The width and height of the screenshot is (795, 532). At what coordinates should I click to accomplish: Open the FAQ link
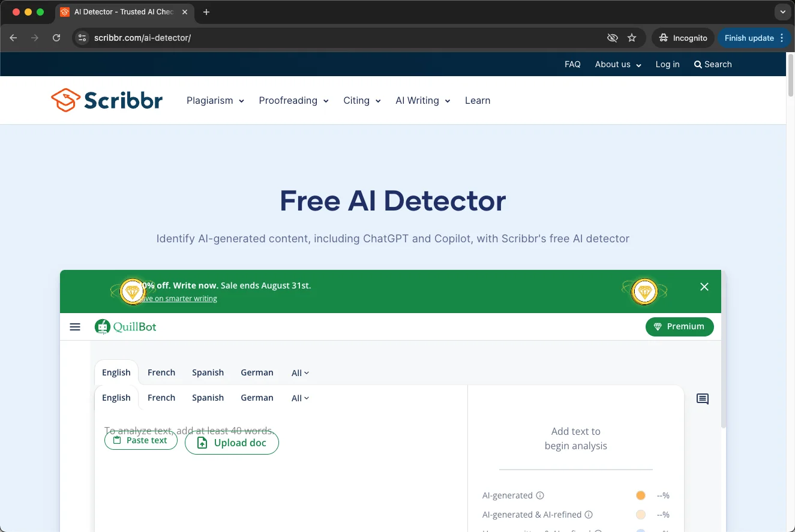point(572,64)
